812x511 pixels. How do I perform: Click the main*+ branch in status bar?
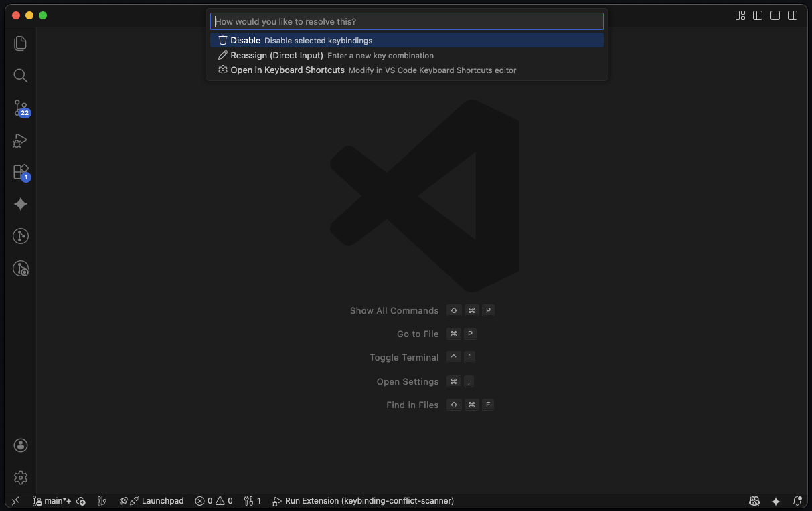pyautogui.click(x=52, y=501)
